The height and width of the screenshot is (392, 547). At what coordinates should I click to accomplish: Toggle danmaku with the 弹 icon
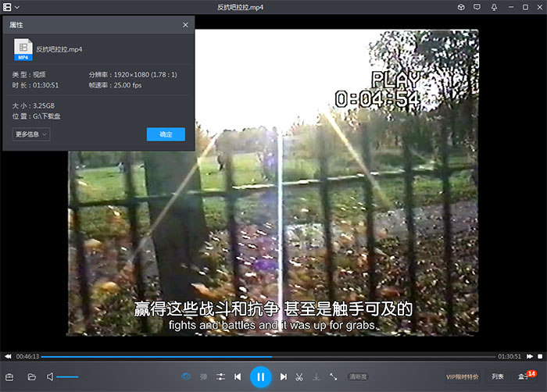click(x=204, y=377)
